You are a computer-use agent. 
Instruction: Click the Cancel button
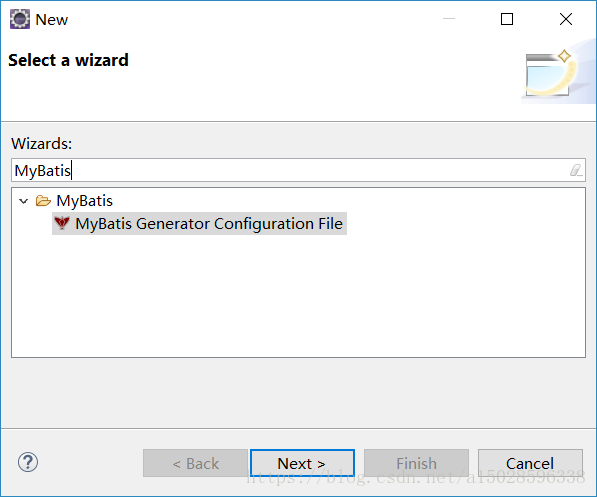coord(530,463)
